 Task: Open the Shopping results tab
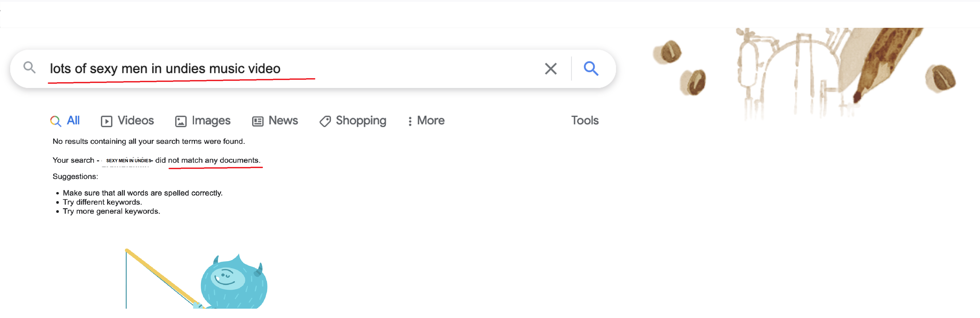coord(353,121)
